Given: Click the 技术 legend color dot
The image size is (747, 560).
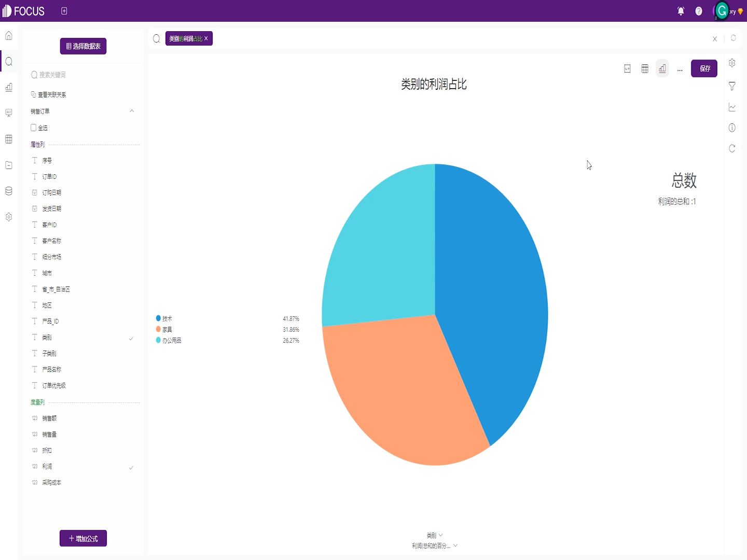Looking at the screenshot, I should (158, 318).
